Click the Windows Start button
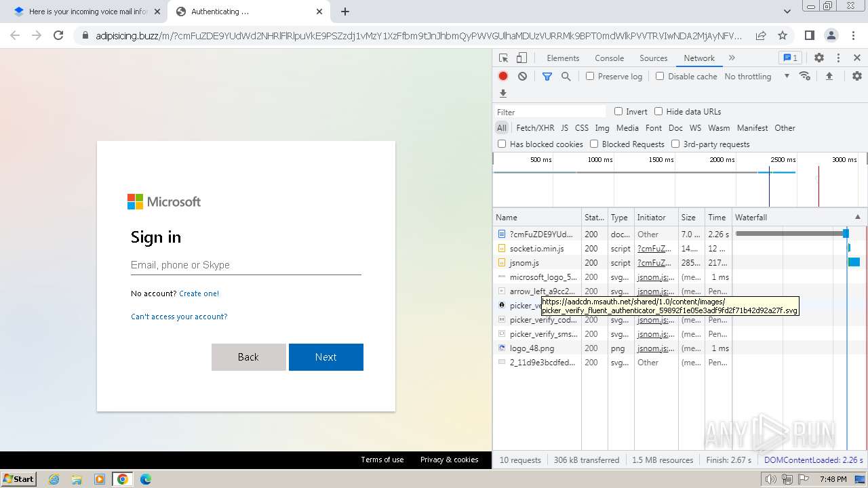 [x=18, y=479]
